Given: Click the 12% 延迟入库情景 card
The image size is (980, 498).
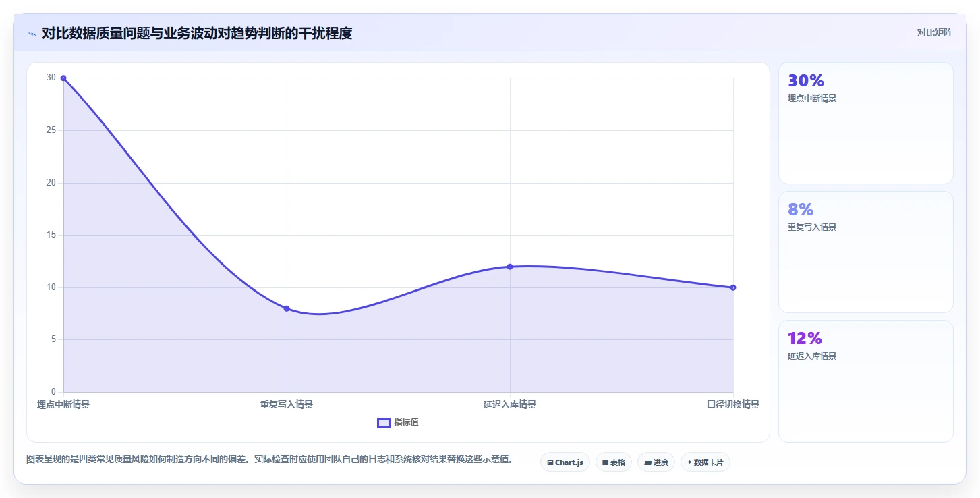Looking at the screenshot, I should pyautogui.click(x=866, y=381).
